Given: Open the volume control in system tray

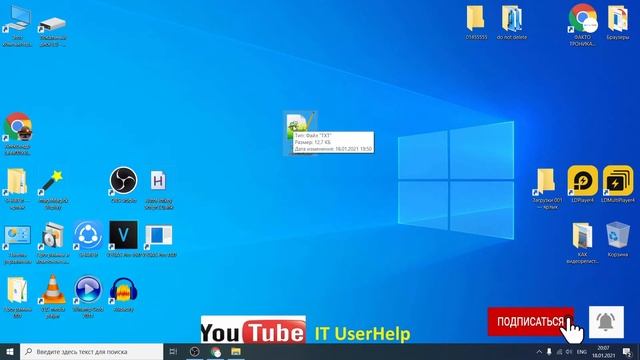Looking at the screenshot, I should tap(569, 351).
